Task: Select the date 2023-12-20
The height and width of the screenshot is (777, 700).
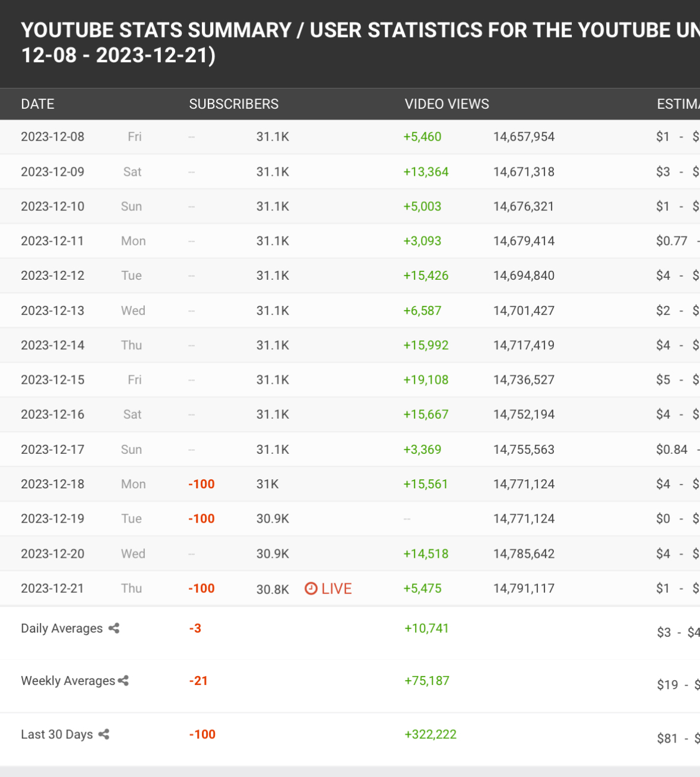Action: click(53, 553)
